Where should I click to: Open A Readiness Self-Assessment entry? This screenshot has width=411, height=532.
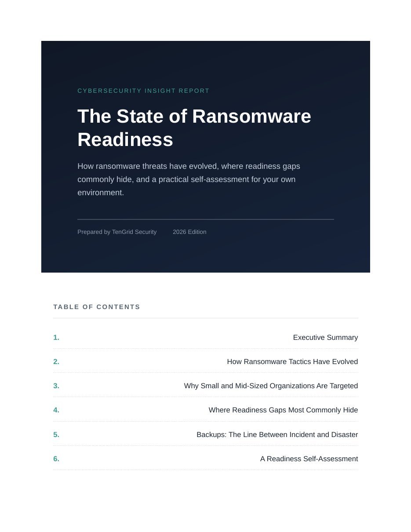(309, 459)
